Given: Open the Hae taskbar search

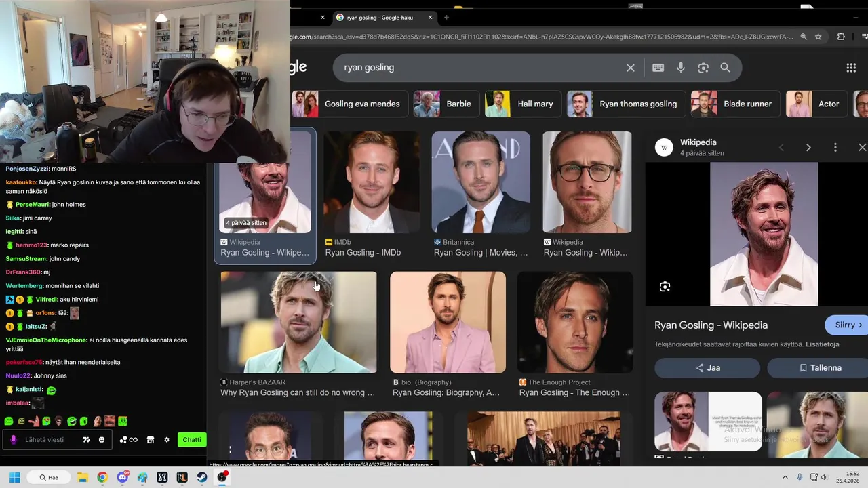Looking at the screenshot, I should (x=47, y=477).
